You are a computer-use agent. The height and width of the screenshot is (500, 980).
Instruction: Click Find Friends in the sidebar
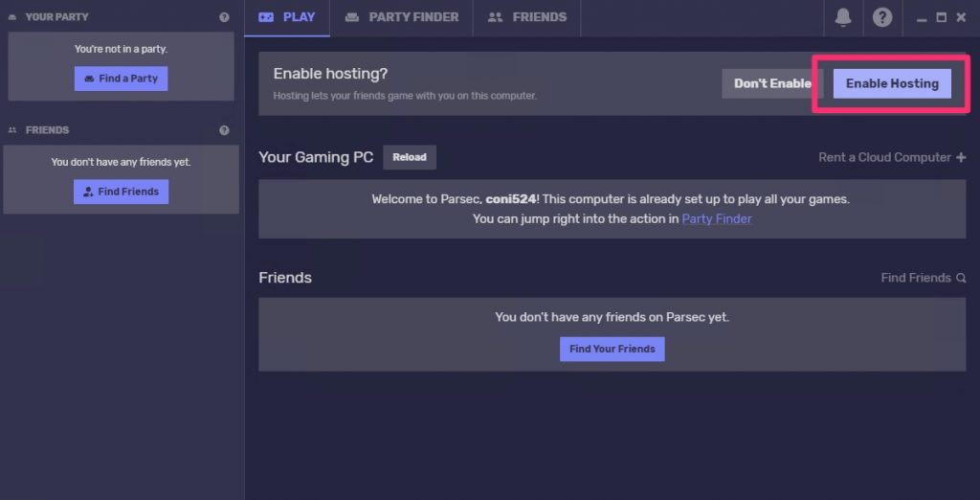(121, 192)
